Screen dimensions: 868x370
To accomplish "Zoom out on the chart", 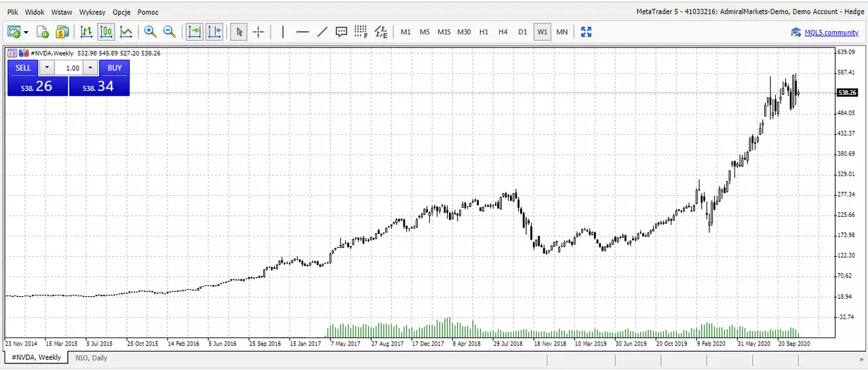I will point(170,32).
